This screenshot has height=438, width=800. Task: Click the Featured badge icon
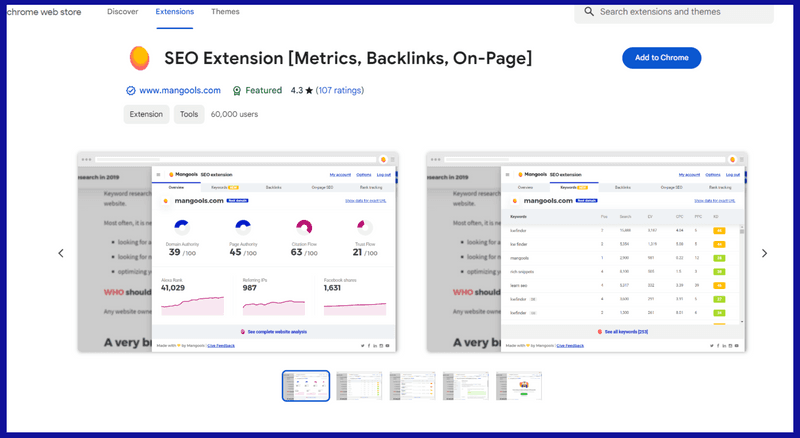(237, 90)
